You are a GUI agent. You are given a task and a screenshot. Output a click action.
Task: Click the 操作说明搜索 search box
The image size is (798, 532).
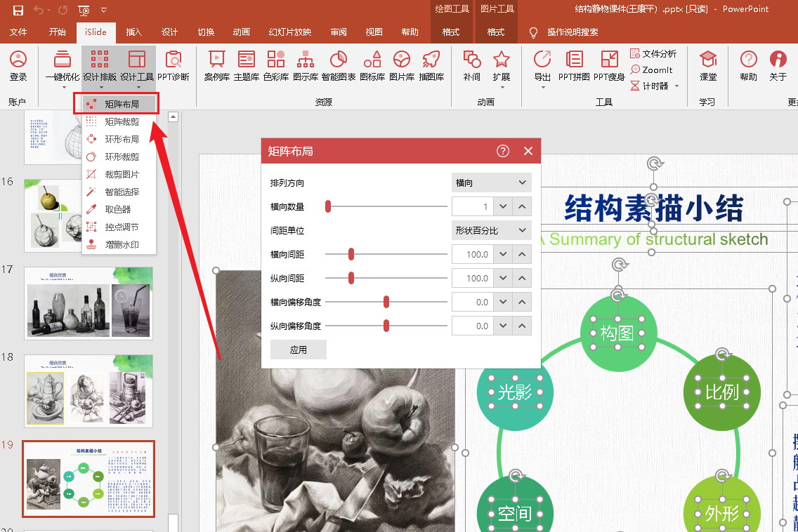tap(573, 32)
